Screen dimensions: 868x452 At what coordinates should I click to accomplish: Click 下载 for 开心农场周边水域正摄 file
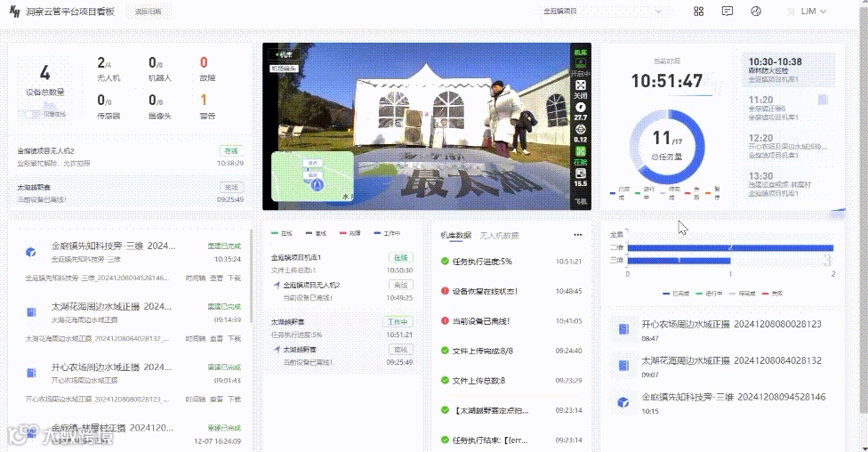coord(234,399)
